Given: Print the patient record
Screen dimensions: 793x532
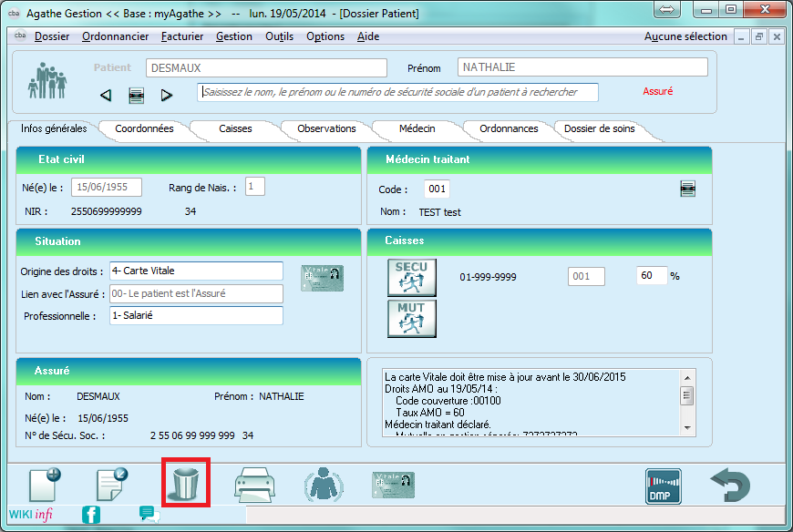Looking at the screenshot, I should point(254,485).
